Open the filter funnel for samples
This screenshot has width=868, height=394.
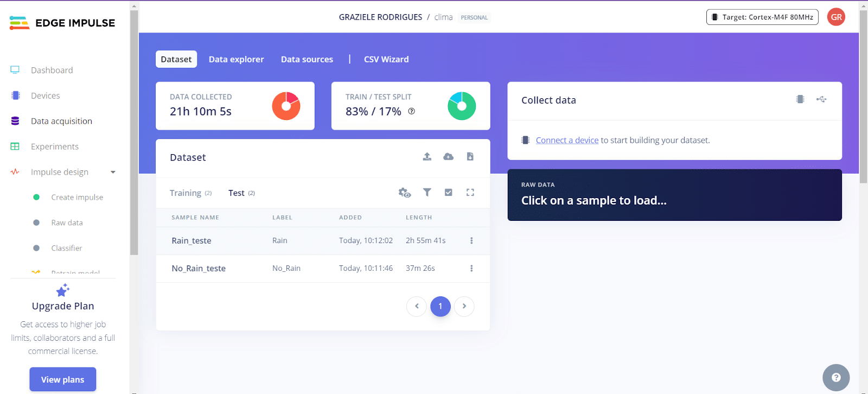tap(427, 192)
